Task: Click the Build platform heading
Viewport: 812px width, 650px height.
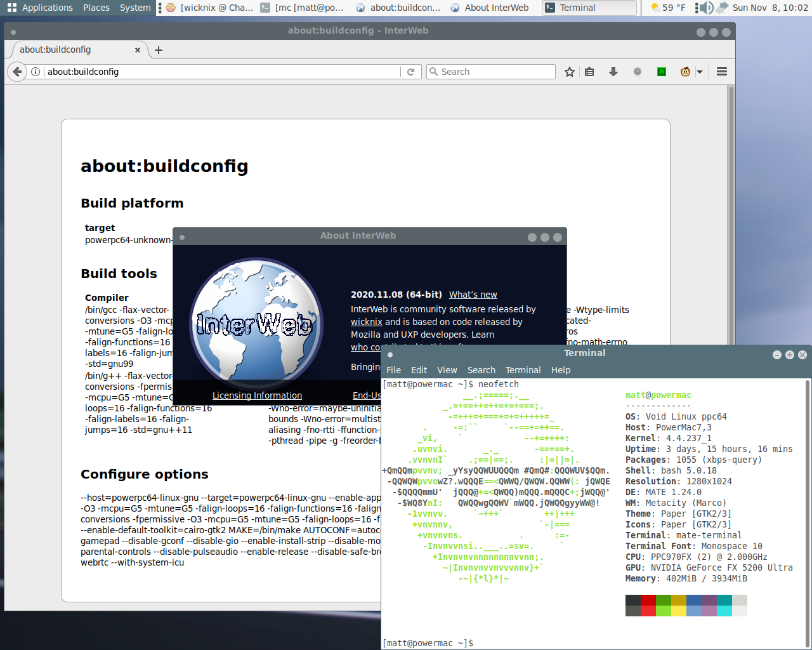Action: pos(132,203)
